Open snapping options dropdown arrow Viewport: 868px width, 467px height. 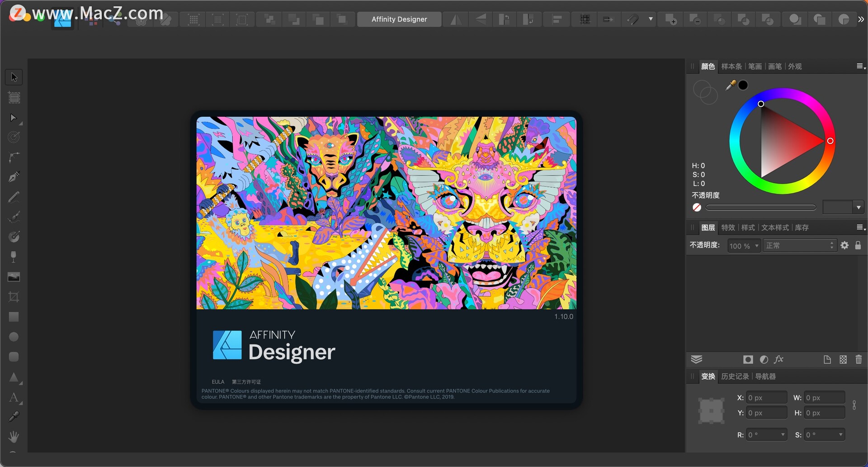click(651, 19)
